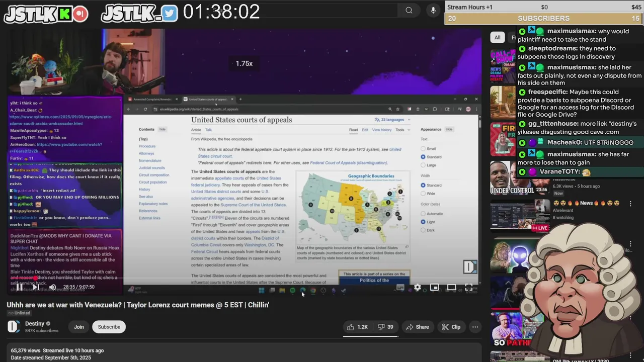Hide the Contents sidebar

(x=163, y=129)
